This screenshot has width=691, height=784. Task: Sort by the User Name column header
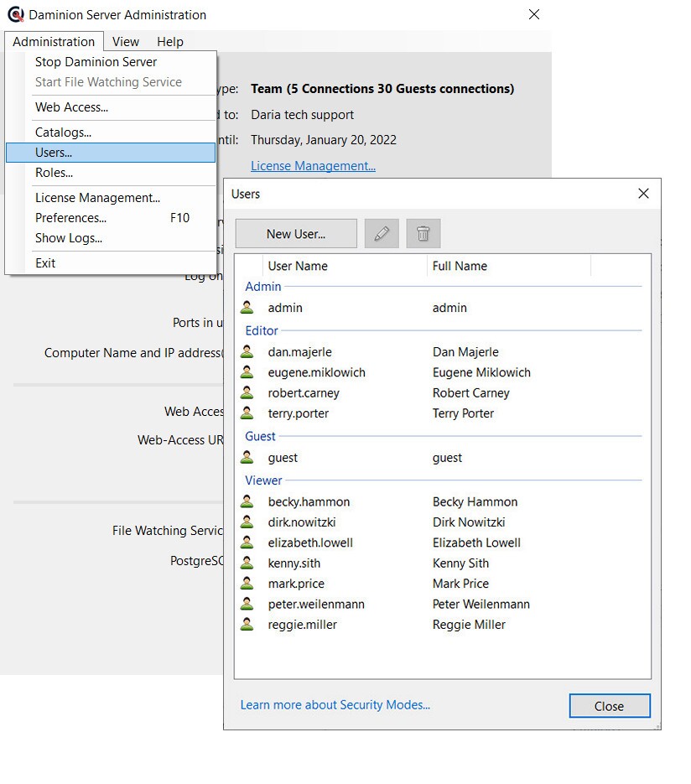298,266
